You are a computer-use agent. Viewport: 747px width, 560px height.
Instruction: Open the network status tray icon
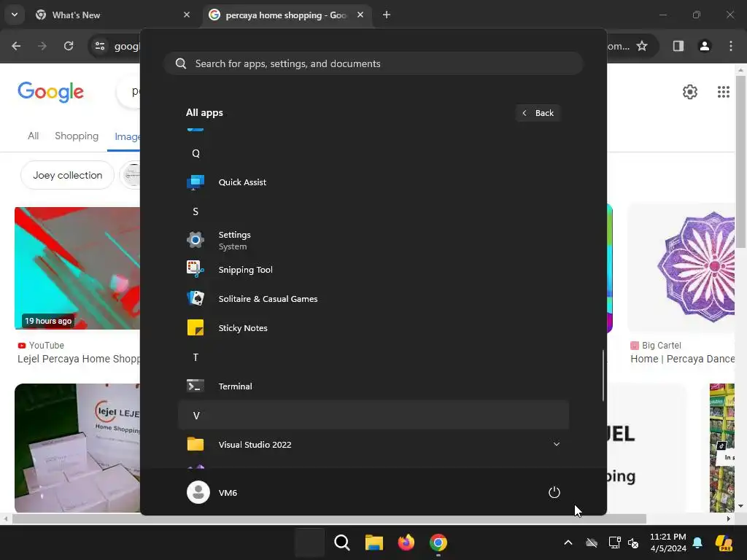click(x=614, y=542)
